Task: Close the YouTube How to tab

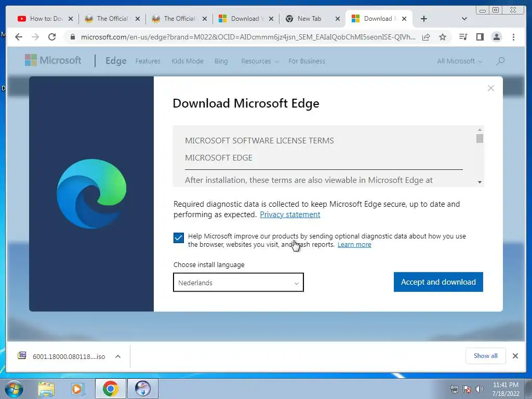Action: click(71, 19)
